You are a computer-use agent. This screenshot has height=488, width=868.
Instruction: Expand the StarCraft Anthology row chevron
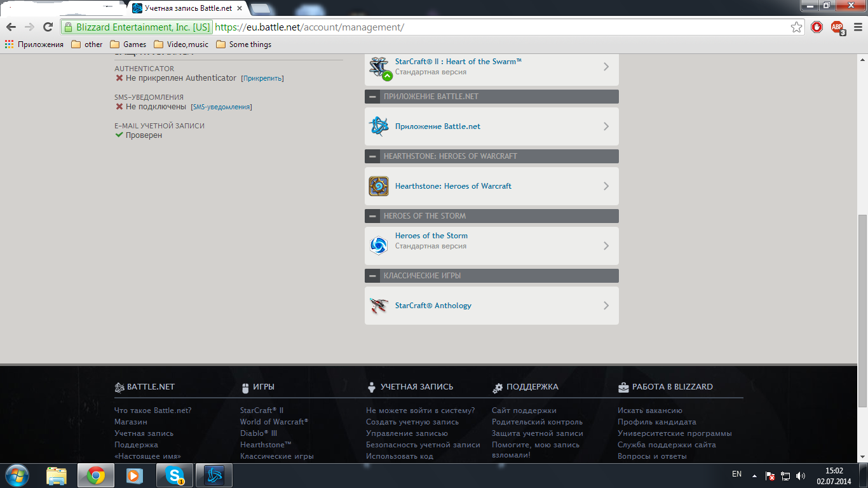(606, 306)
